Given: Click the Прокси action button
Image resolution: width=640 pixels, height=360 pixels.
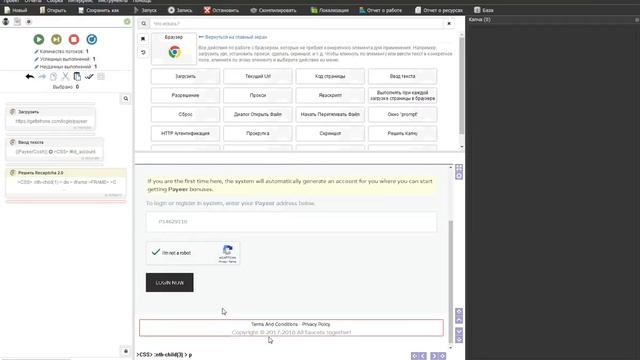Looking at the screenshot, I should [258, 96].
